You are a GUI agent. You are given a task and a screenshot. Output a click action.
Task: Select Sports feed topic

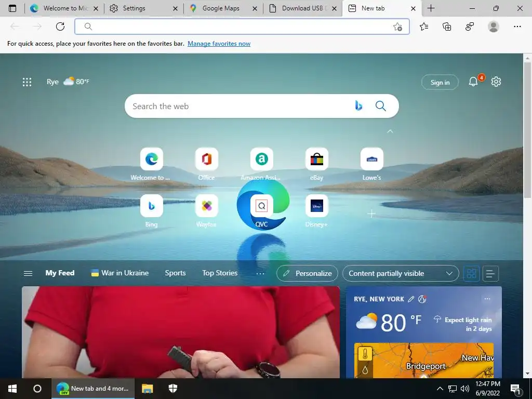(x=175, y=273)
